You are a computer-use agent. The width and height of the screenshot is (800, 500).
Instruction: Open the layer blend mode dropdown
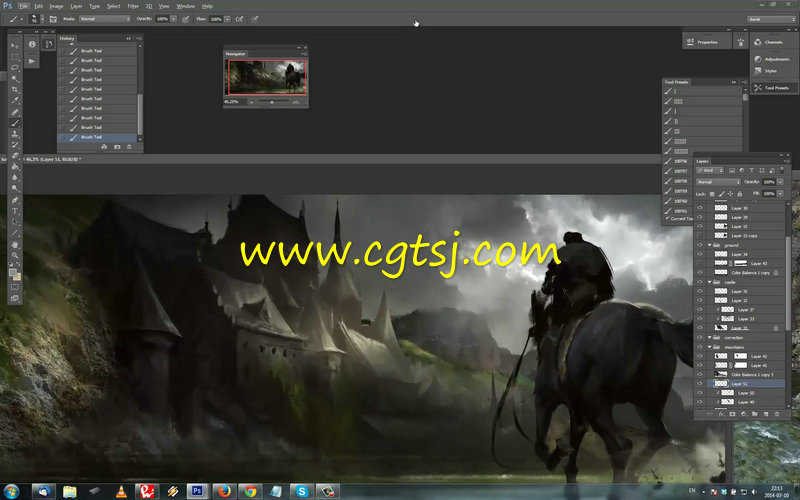coord(718,182)
